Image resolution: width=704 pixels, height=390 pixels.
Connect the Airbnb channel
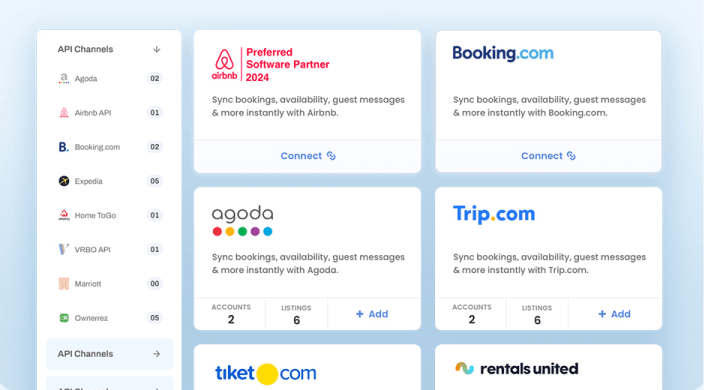pos(308,156)
